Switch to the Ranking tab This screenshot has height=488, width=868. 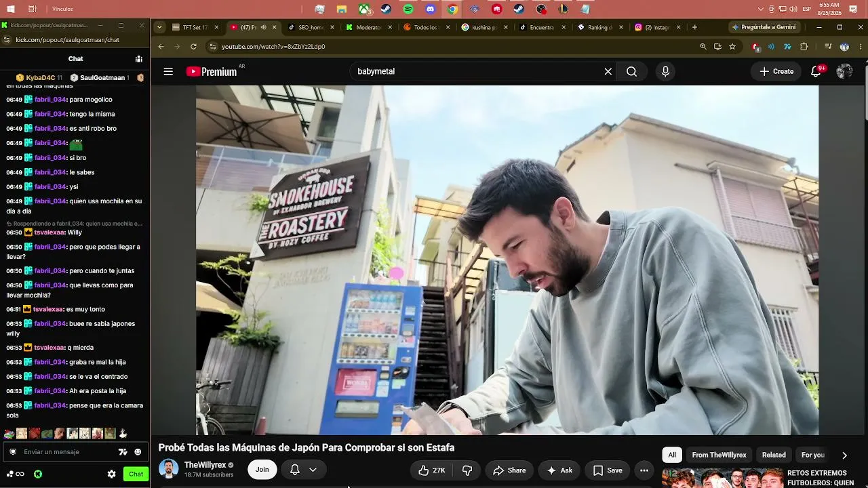click(601, 27)
